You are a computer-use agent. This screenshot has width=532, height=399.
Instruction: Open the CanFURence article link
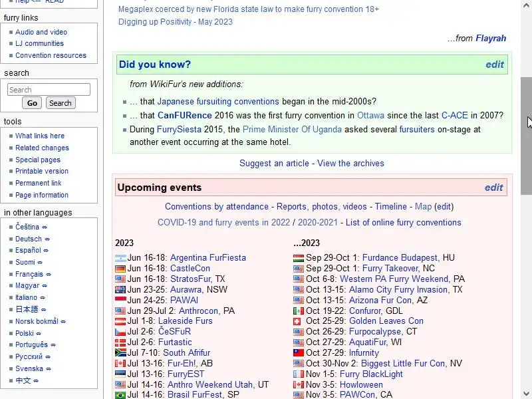[185, 115]
